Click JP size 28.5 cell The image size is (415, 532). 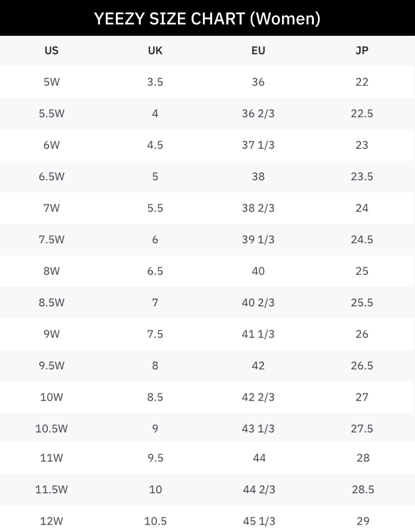tap(362, 489)
